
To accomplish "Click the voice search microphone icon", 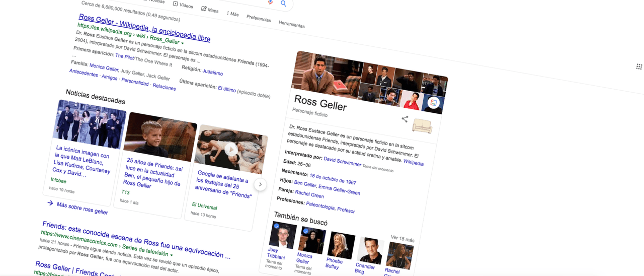I will coord(270,2).
